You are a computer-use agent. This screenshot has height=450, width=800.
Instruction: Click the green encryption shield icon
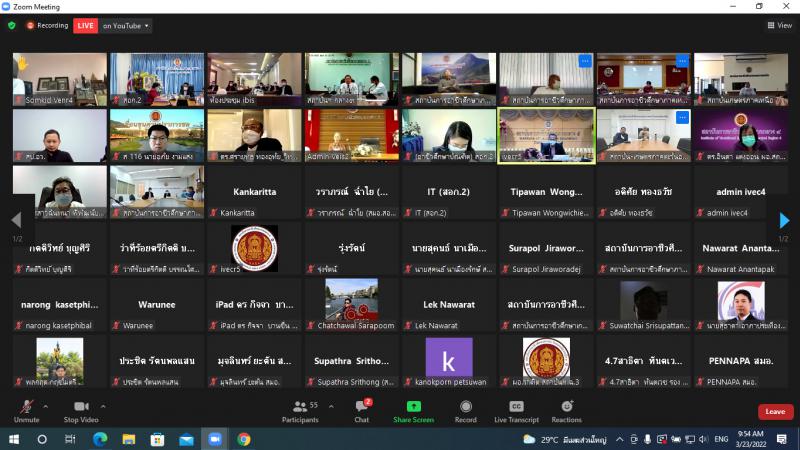12,25
